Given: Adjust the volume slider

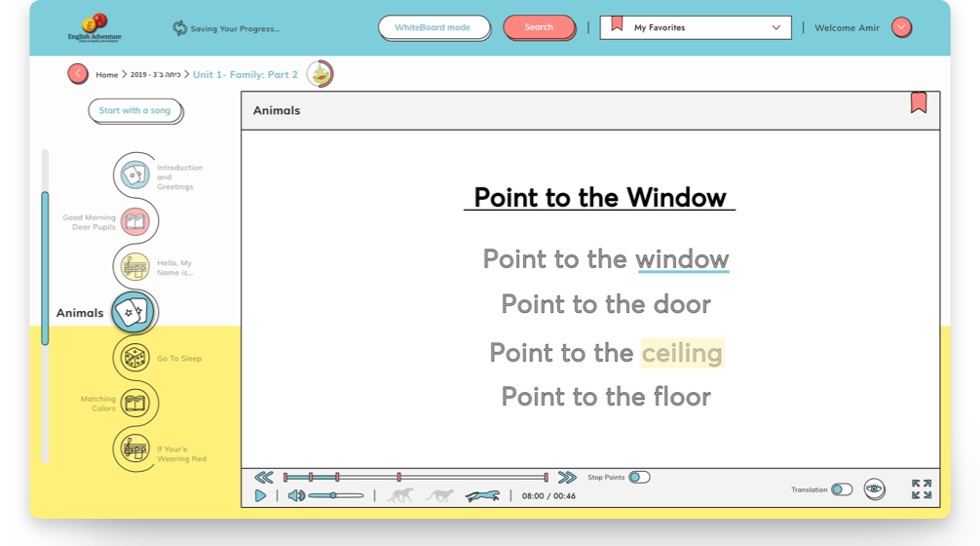Looking at the screenshot, I should 336,495.
